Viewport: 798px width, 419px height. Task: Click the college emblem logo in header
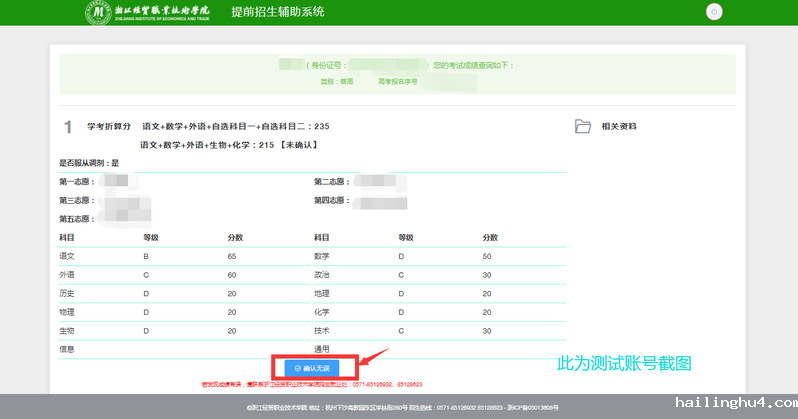pyautogui.click(x=98, y=12)
